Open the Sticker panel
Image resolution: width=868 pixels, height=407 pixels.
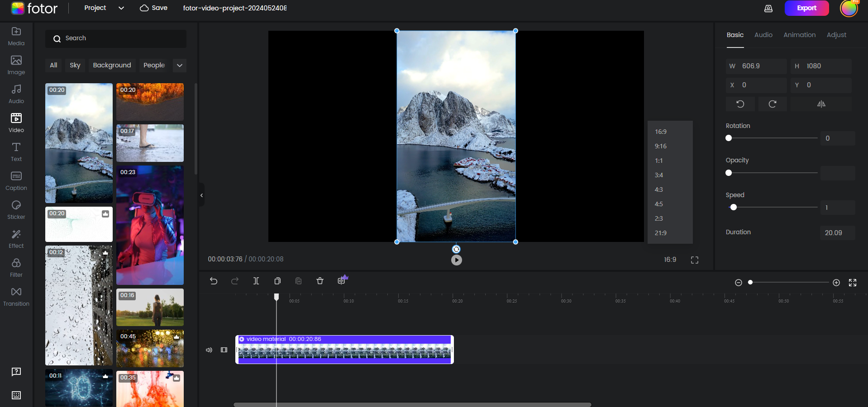coord(16,210)
